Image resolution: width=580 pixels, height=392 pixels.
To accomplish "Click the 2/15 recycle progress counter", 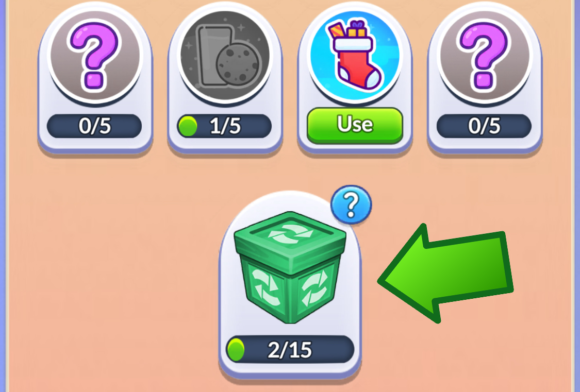I will (290, 349).
